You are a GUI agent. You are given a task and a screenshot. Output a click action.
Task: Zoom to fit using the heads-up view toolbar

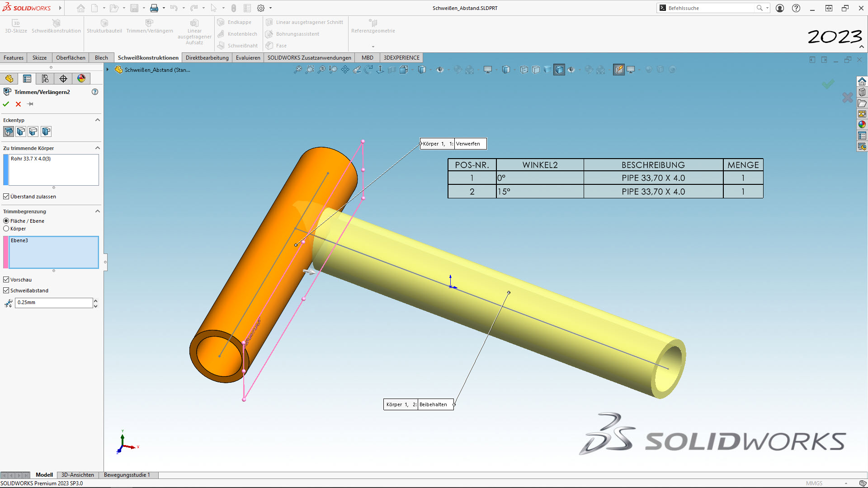(298, 70)
